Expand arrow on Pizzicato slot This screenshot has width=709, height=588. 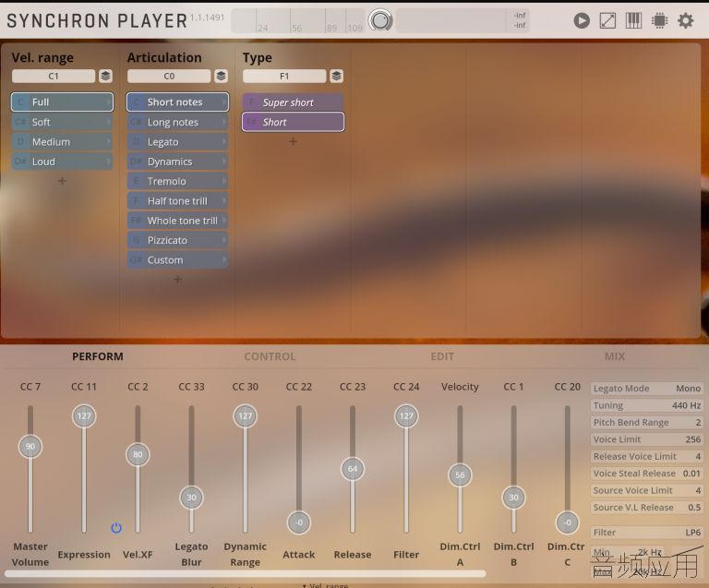point(223,240)
